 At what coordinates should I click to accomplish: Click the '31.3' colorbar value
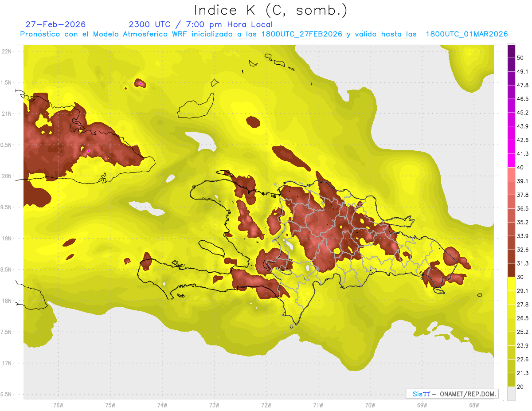pos(523,263)
